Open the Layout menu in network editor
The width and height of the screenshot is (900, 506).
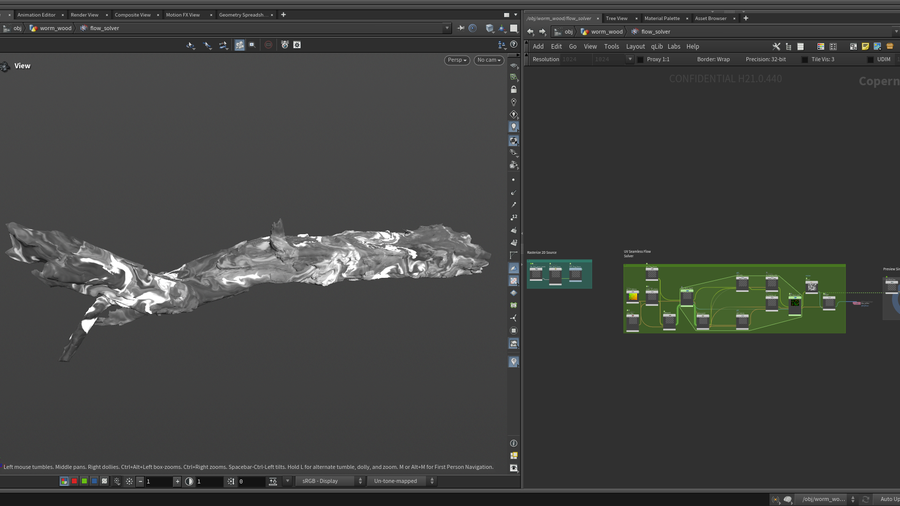(635, 46)
